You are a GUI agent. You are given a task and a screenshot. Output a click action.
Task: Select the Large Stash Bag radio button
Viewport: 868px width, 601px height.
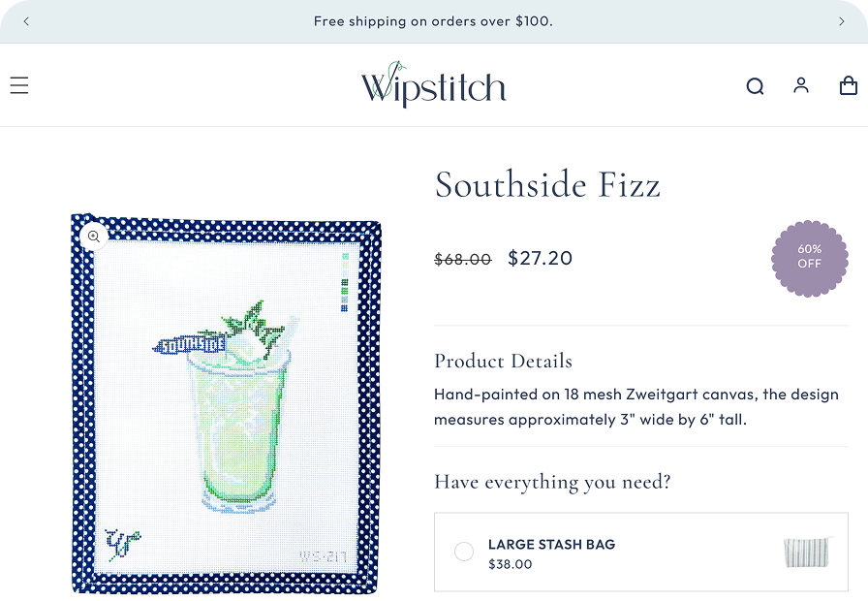tap(464, 552)
